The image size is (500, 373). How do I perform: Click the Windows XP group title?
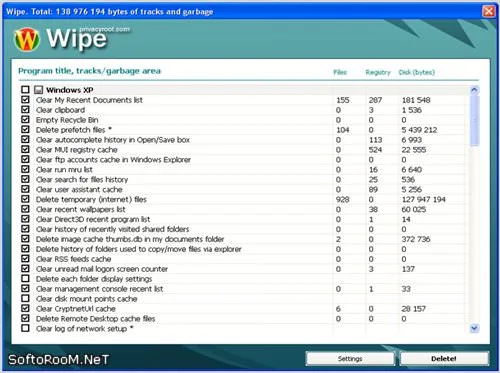click(x=70, y=90)
